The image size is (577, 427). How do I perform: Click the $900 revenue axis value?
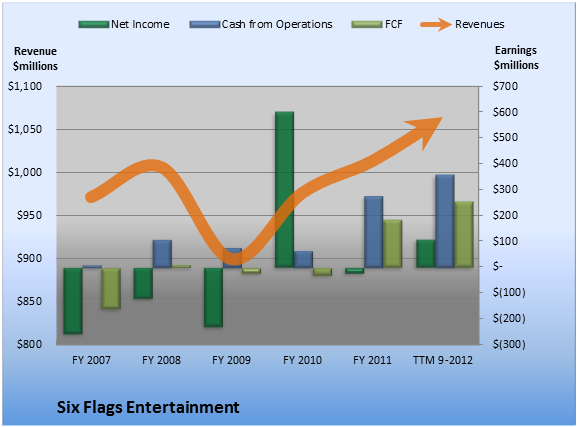tap(29, 258)
